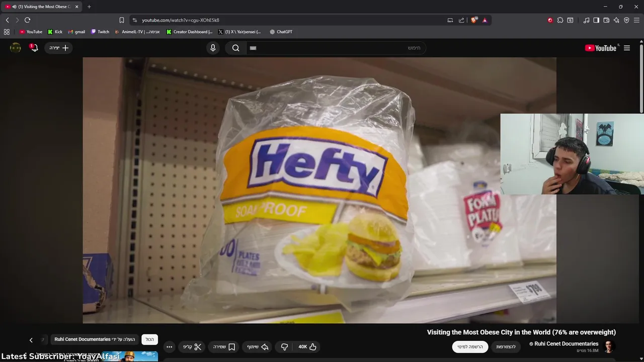Screen dimensions: 644x362
Task: Click the playing video of Hefty plates
Action: click(319, 190)
